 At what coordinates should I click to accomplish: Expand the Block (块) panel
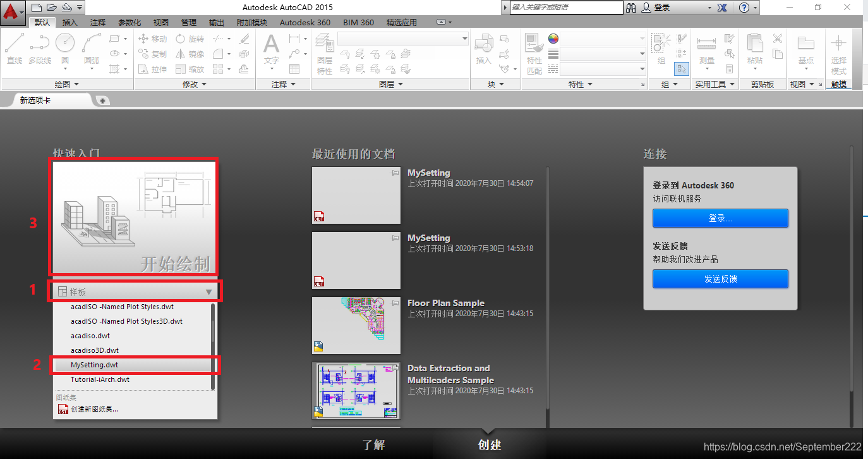pos(496,84)
